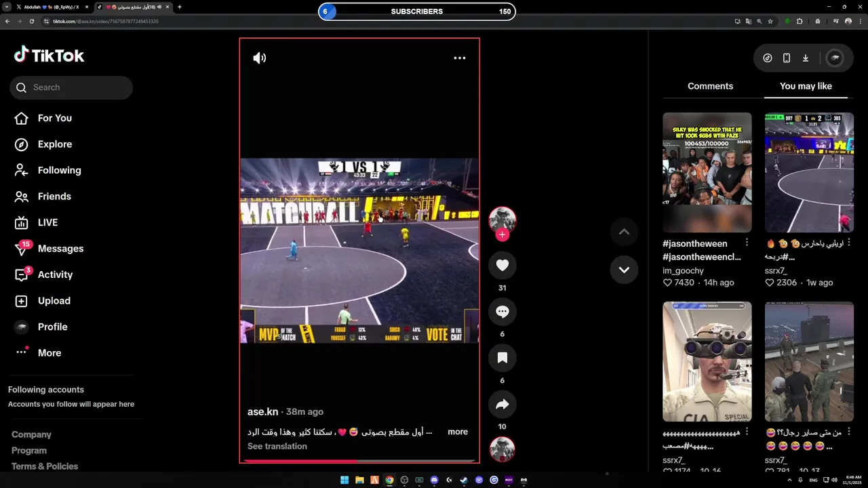Screen dimensions: 868x488
Task: Expand the Company footer section
Action: [31, 434]
